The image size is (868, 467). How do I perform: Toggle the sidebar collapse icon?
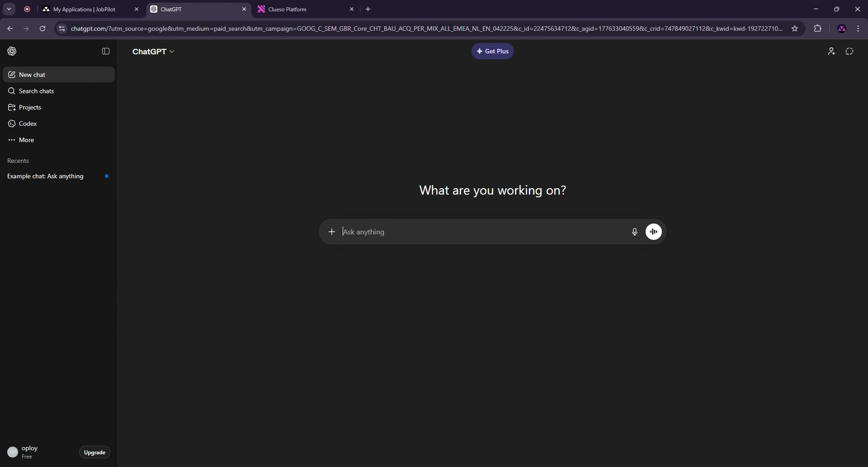click(106, 51)
